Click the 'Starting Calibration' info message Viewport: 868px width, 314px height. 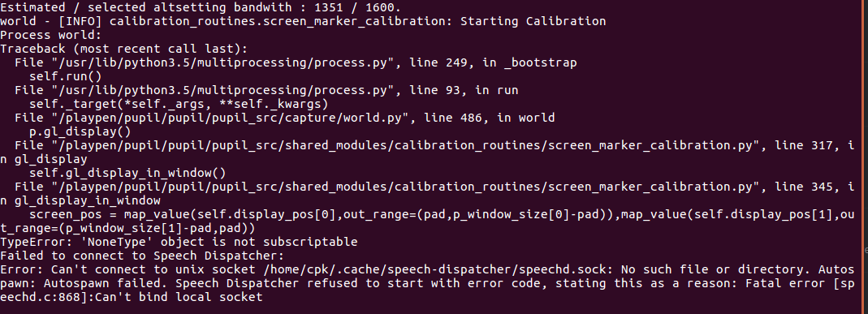533,21
